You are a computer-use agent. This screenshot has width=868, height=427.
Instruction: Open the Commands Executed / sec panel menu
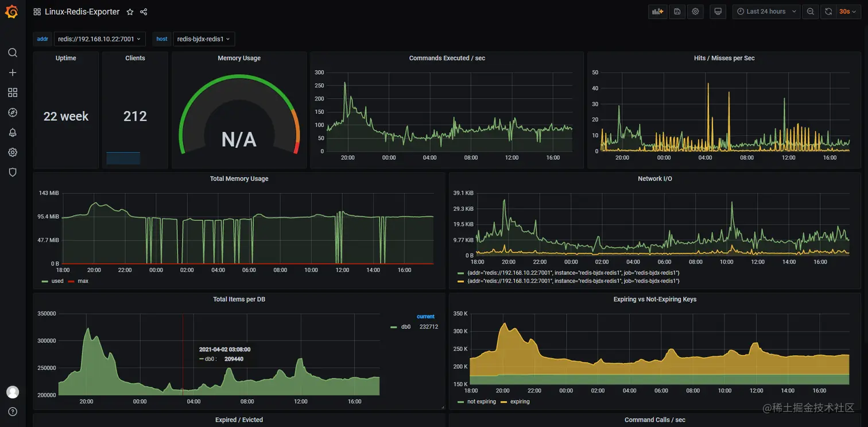pos(447,58)
